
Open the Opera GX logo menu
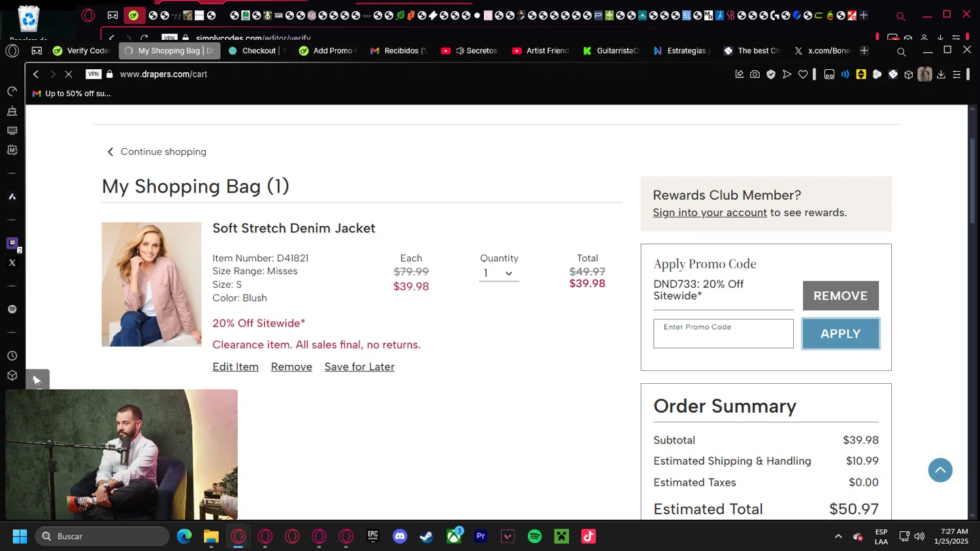[x=12, y=50]
